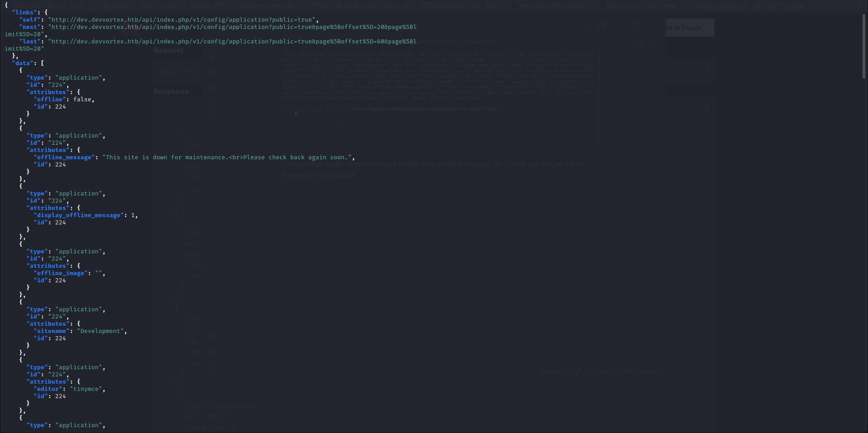
Task: Open the Hack This Site bookmark
Action: (x=782, y=5)
